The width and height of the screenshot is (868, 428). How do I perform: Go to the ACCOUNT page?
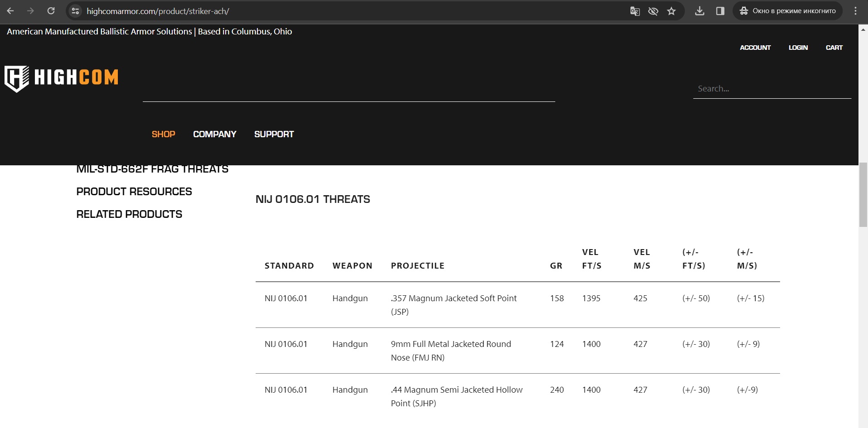click(x=755, y=48)
